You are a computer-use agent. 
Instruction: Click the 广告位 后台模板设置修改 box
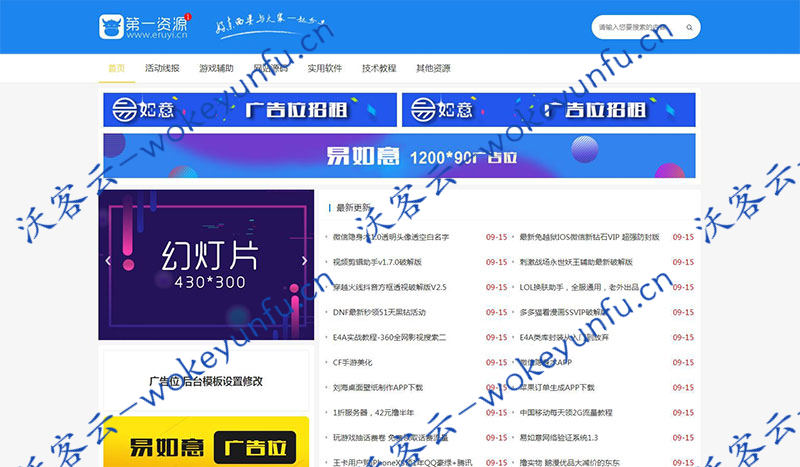(x=206, y=381)
